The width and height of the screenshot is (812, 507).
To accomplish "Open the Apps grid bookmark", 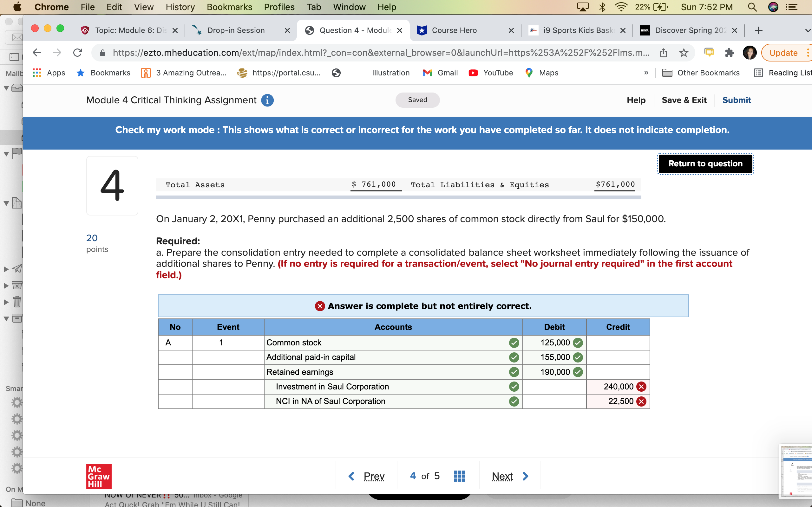I will pyautogui.click(x=49, y=73).
